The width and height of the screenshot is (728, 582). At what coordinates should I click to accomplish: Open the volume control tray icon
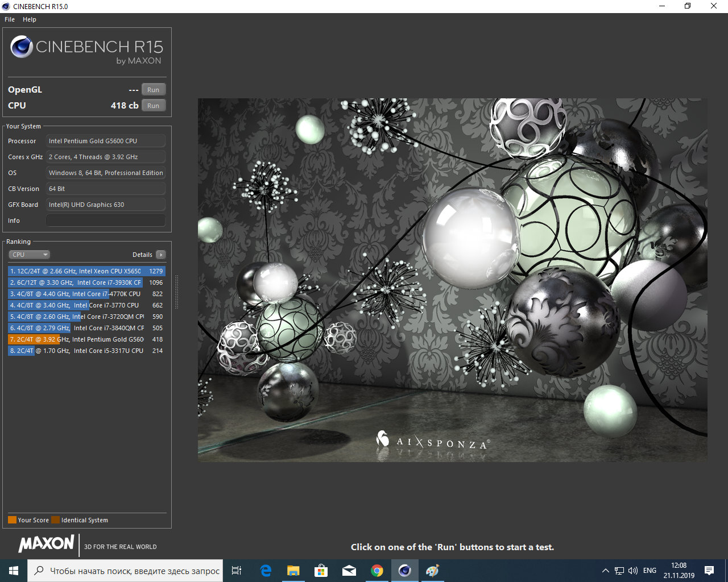(x=633, y=571)
